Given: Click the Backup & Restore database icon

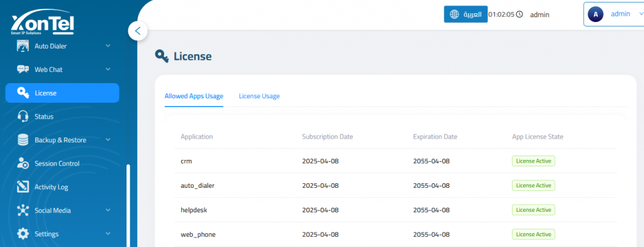Looking at the screenshot, I should [x=23, y=140].
